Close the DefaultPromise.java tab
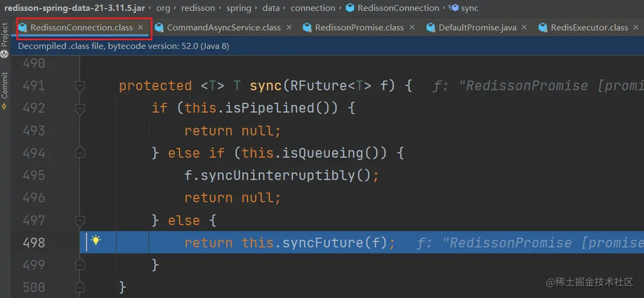The width and height of the screenshot is (644, 298). point(524,27)
